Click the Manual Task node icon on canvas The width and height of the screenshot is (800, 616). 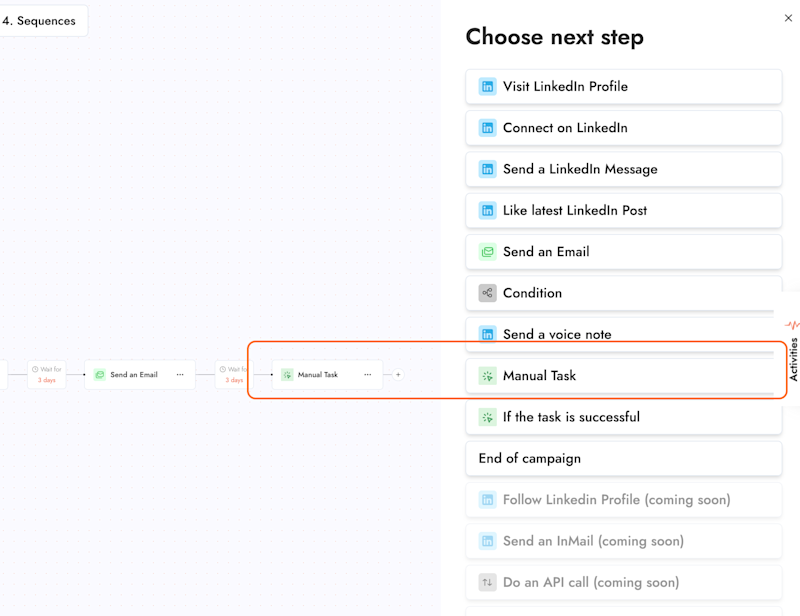[287, 375]
